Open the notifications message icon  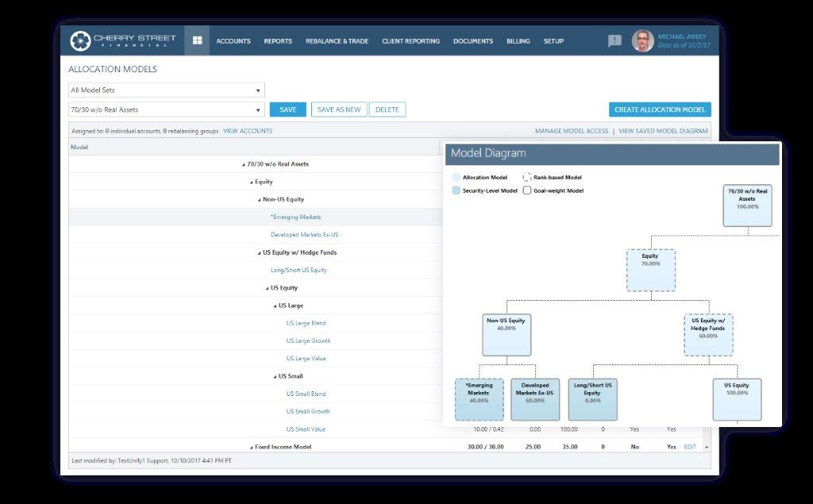[x=615, y=41]
